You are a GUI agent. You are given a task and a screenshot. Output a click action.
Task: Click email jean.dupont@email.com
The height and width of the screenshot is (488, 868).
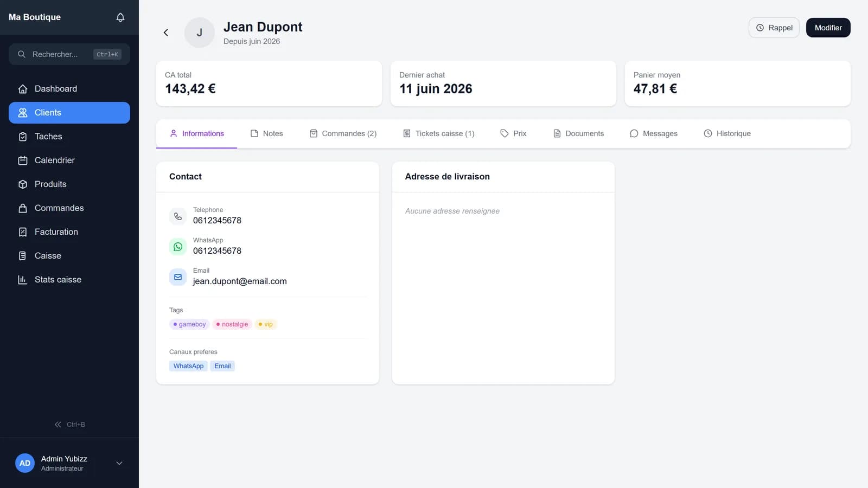click(240, 281)
